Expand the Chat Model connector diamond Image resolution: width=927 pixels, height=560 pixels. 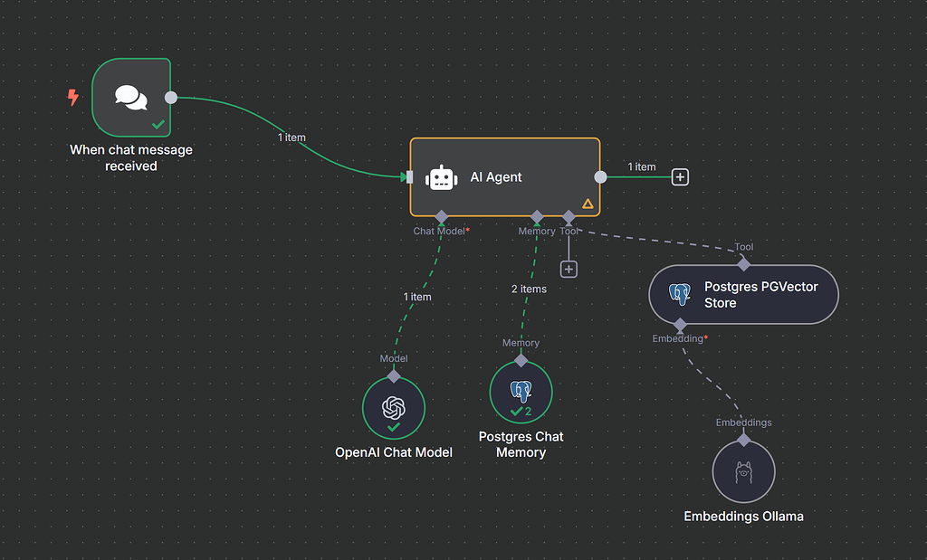[x=441, y=217]
